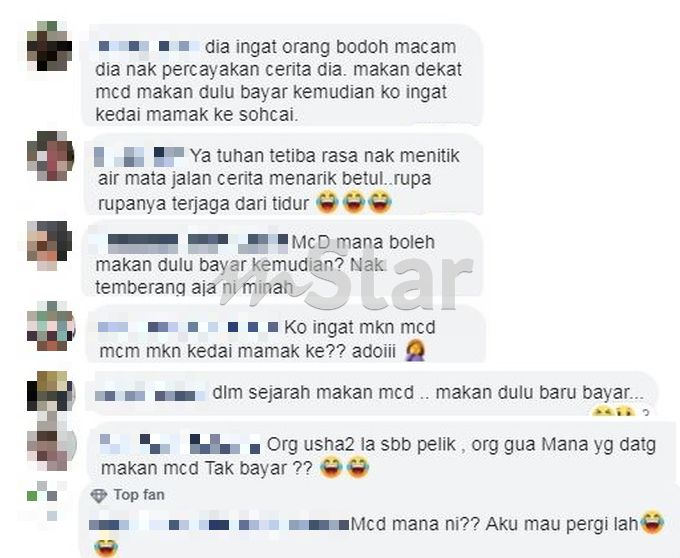The width and height of the screenshot is (680, 558).
Task: Click avatar next to 'McD mana boleh' comment
Action: (49, 246)
